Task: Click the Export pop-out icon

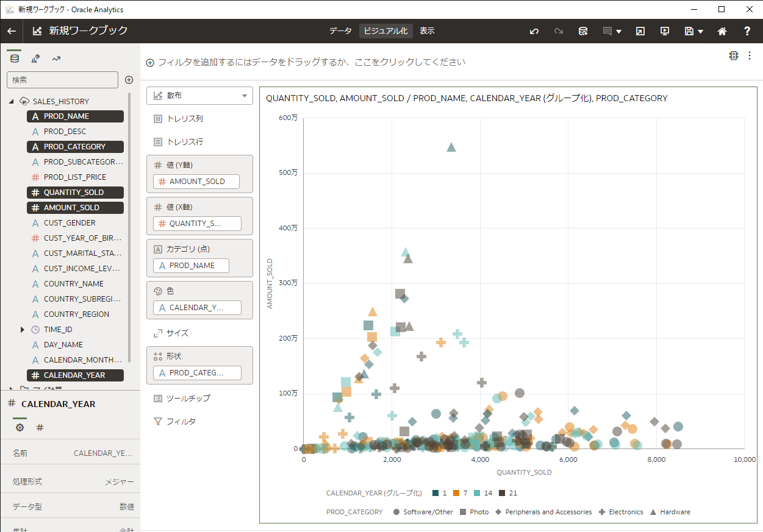Action: click(x=640, y=30)
